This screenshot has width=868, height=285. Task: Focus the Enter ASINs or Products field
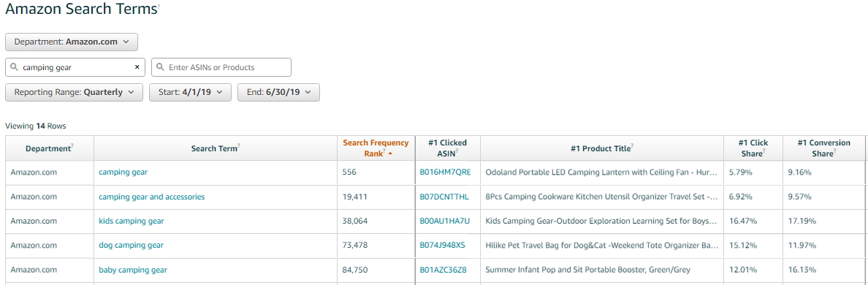[x=221, y=67]
